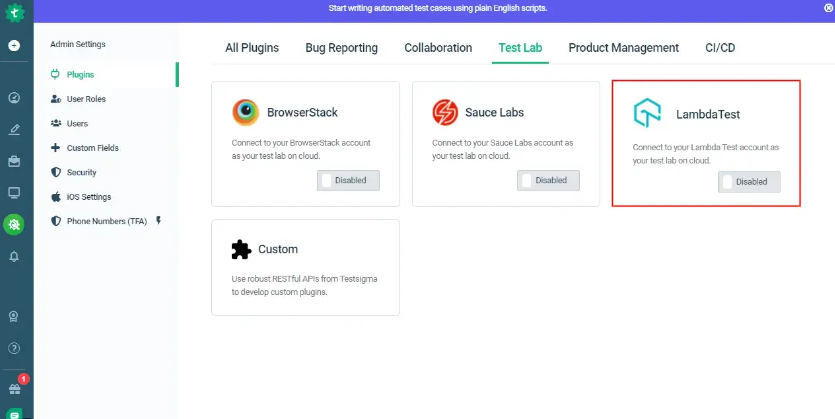Screen dimensions: 835x419
Task: Click the Users group icon
Action: pyautogui.click(x=55, y=123)
